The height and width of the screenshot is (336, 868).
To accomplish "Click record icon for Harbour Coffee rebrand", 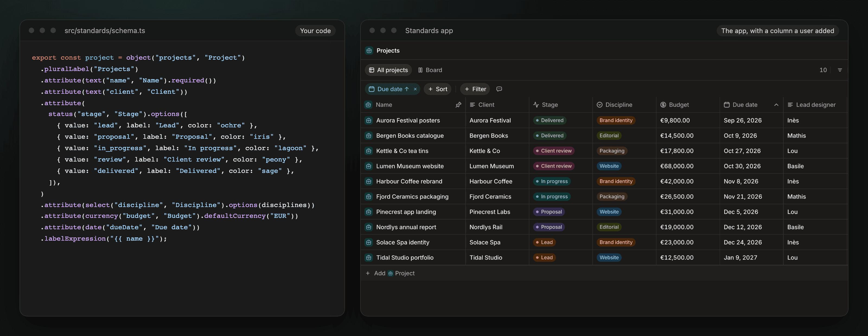I will coord(369,182).
